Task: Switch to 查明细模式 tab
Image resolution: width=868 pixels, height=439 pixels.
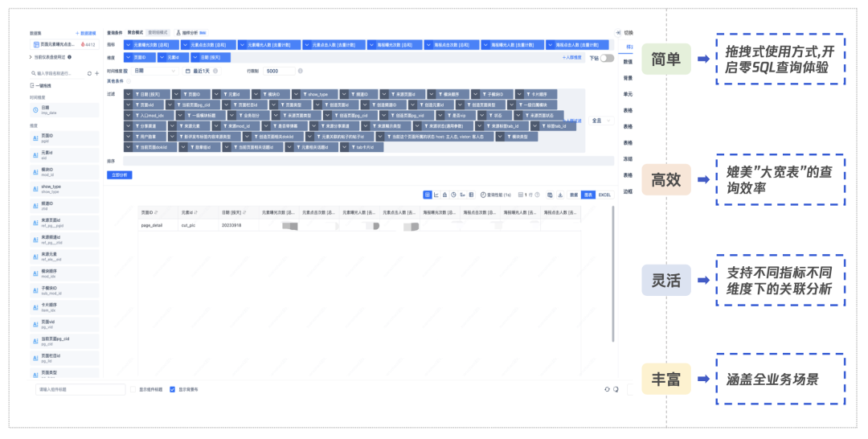Action: (158, 33)
